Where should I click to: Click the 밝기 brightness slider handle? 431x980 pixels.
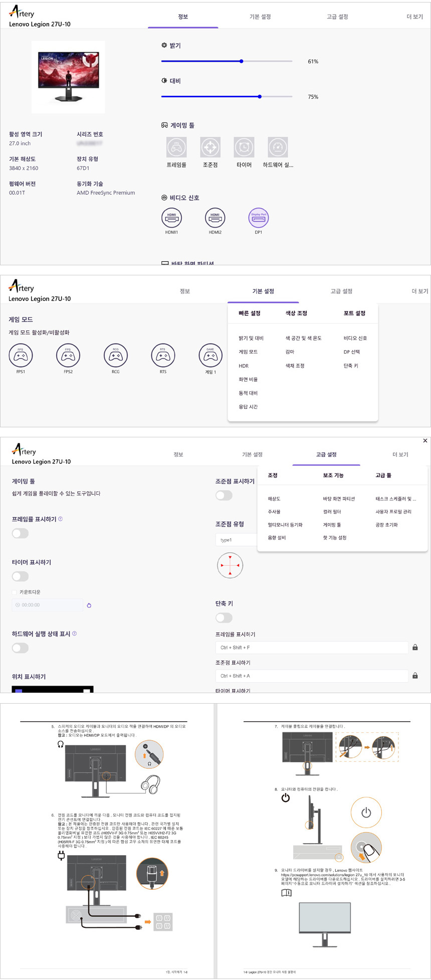pos(242,61)
